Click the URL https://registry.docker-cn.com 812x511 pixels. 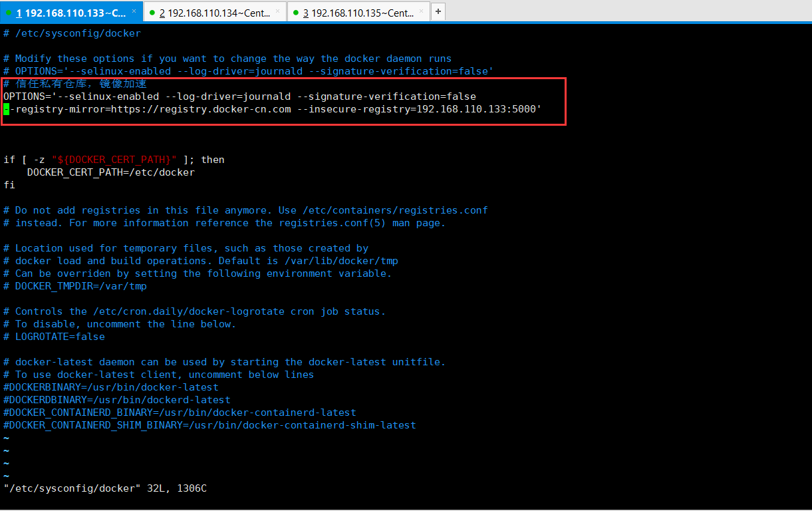[x=201, y=109]
